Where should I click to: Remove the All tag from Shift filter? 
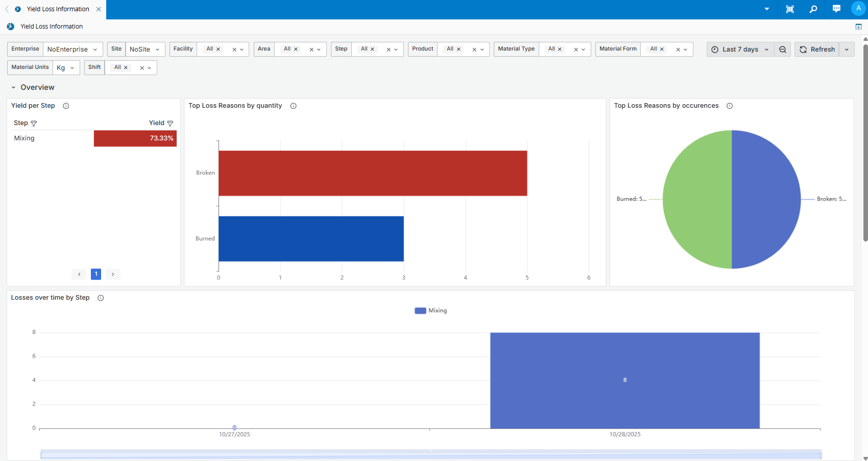[126, 68]
